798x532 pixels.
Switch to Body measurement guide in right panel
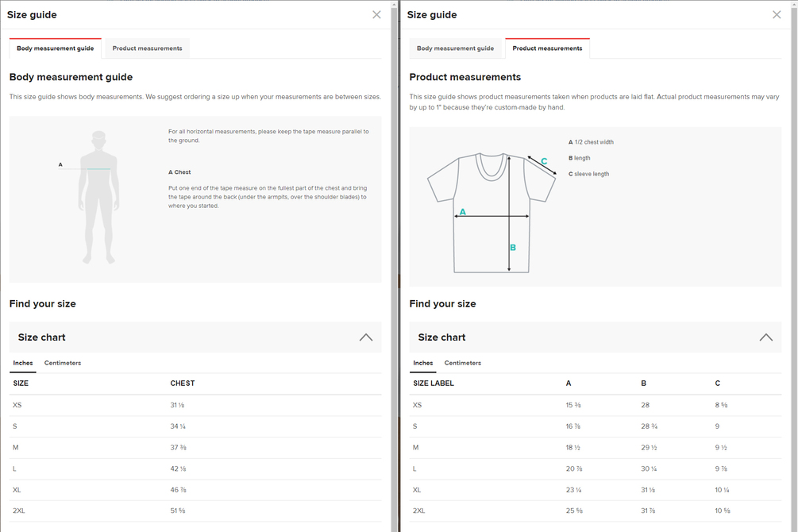(x=455, y=48)
